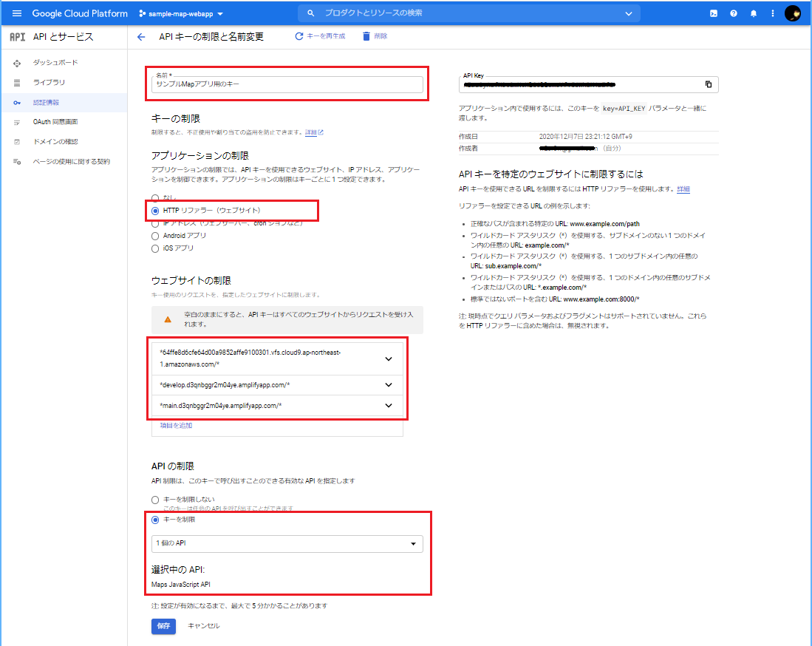This screenshot has height=646, width=812.
Task: Open ライブラリ in the sidebar
Action: pos(50,82)
